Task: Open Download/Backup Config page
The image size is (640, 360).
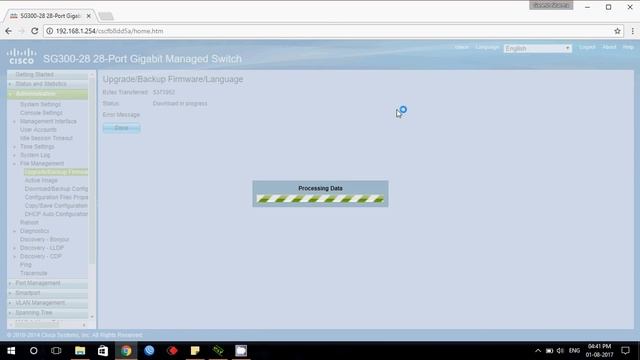Action: [x=56, y=189]
